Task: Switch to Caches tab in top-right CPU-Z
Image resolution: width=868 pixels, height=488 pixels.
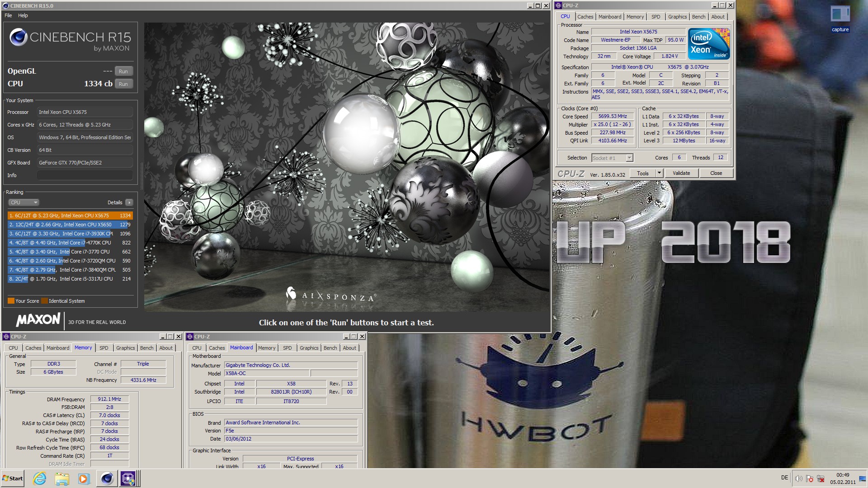Action: (585, 17)
